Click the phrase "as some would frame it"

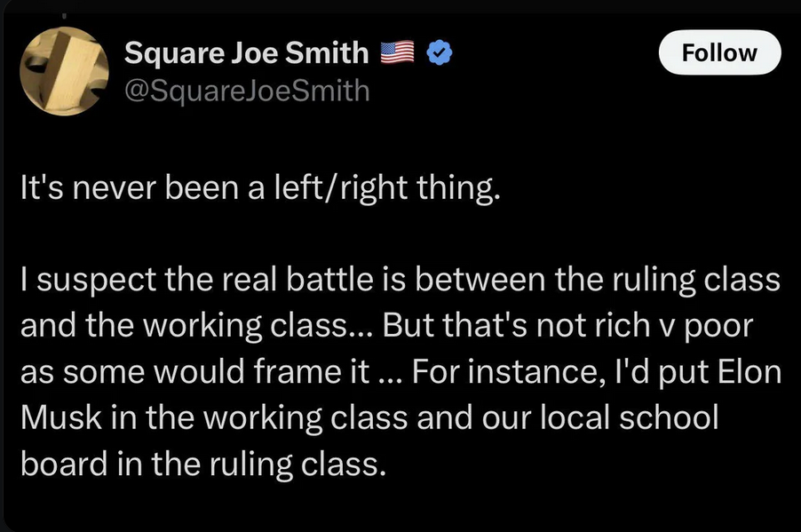point(194,371)
